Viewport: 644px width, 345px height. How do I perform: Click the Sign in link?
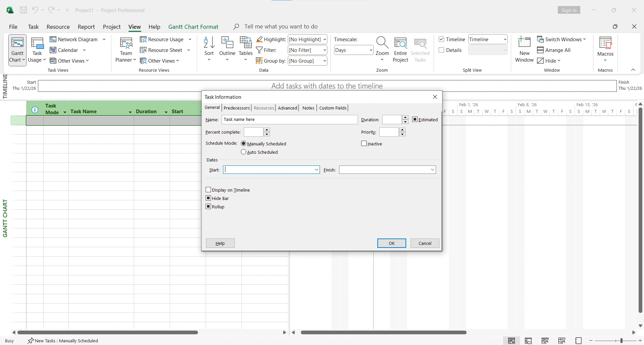point(569,10)
